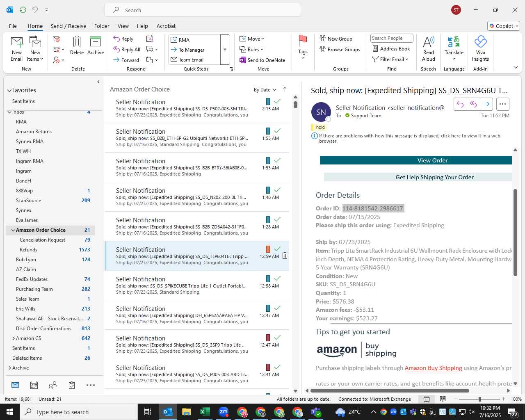525x420 pixels.
Task: Collapse the Favorites section
Action: coord(9,91)
